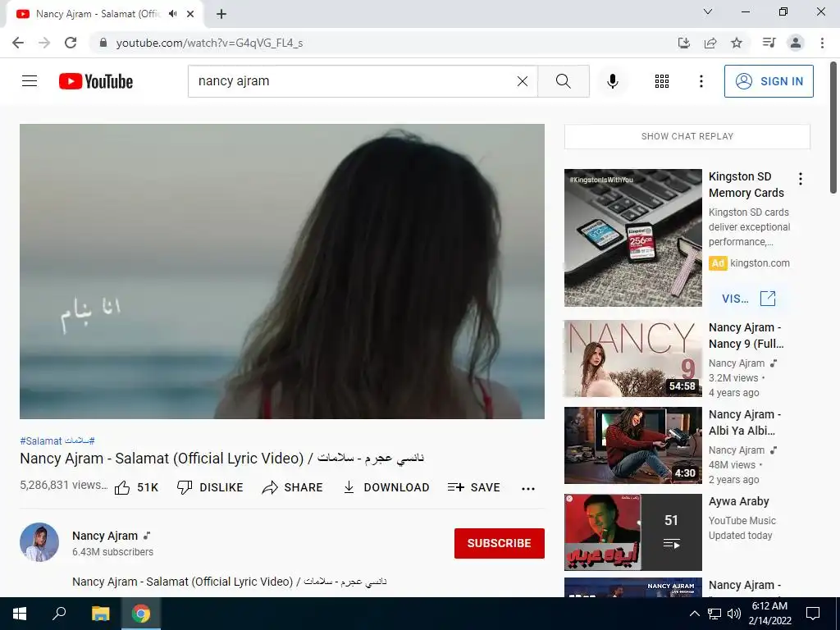Mute the tab via the speaker icon

pyautogui.click(x=172, y=14)
